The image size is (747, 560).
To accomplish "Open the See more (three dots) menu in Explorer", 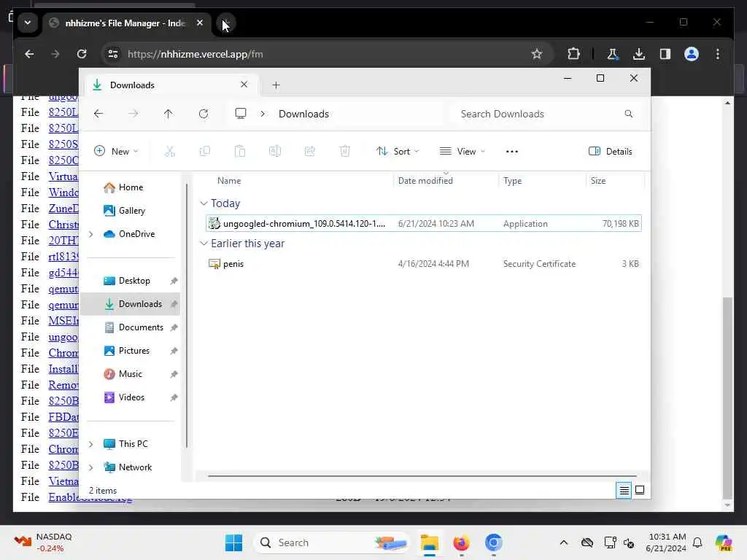I will pyautogui.click(x=511, y=152).
